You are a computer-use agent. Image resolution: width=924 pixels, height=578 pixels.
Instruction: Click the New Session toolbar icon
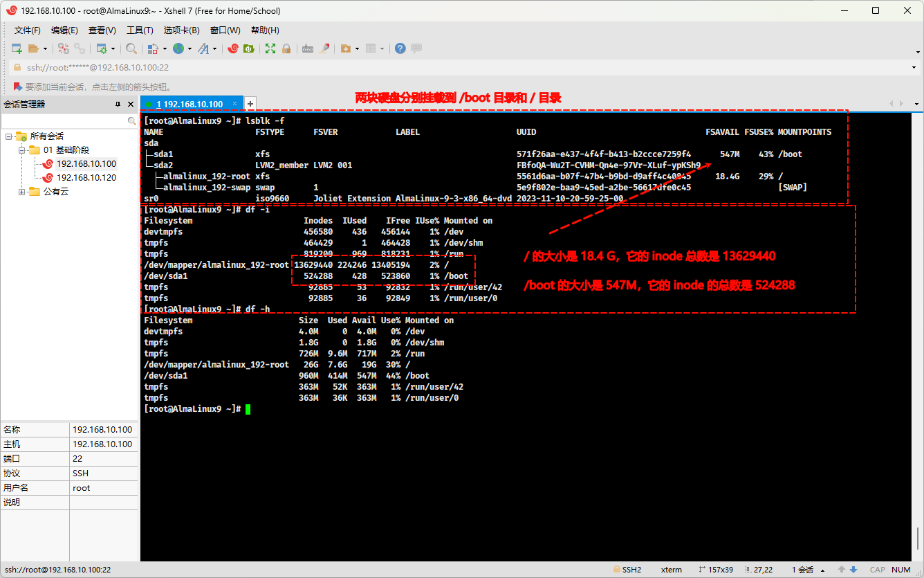[17, 48]
